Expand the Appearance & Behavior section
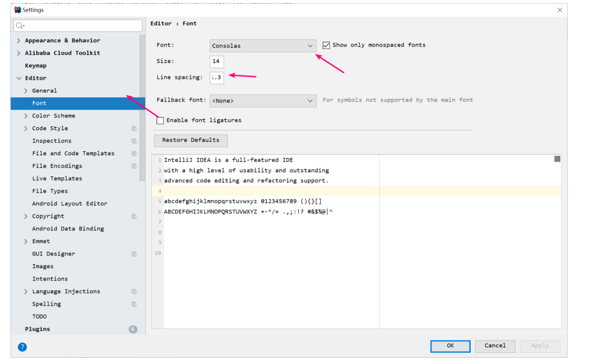This screenshot has width=601, height=364. pos(19,41)
